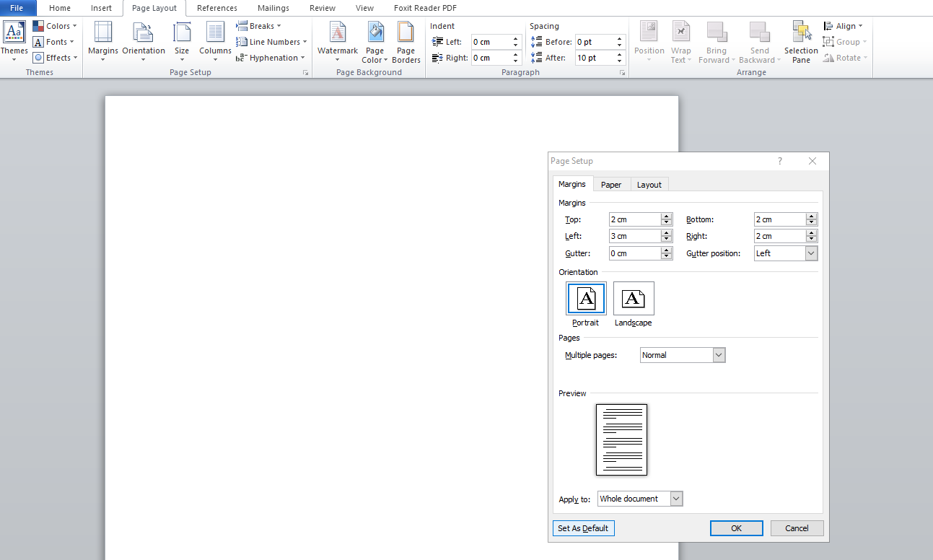
Task: Open the Multiple pages dropdown
Action: [x=718, y=355]
